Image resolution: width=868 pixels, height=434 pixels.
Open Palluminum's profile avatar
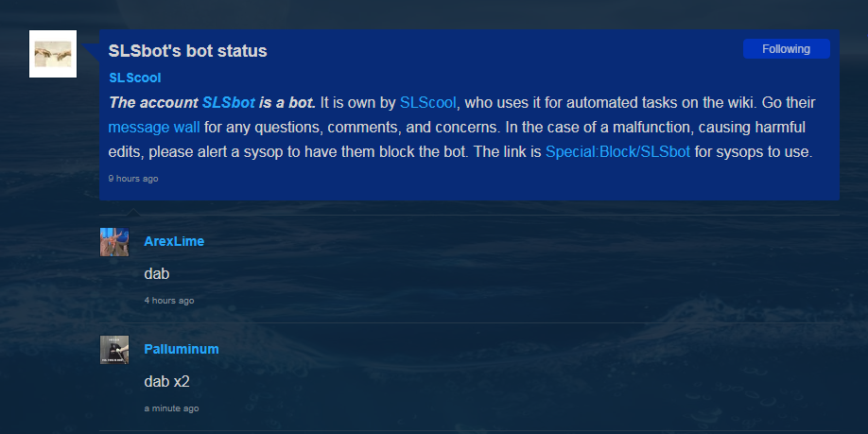pyautogui.click(x=114, y=350)
